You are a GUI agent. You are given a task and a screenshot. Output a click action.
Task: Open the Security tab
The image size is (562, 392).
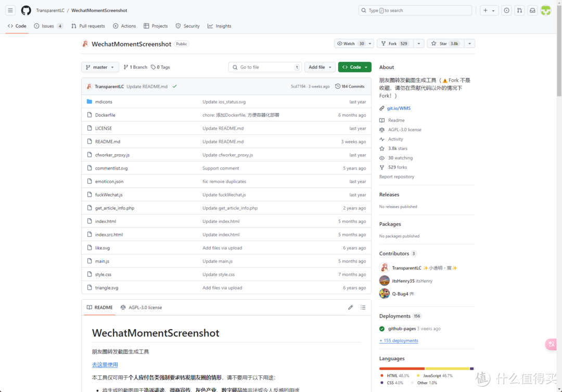[x=187, y=26]
